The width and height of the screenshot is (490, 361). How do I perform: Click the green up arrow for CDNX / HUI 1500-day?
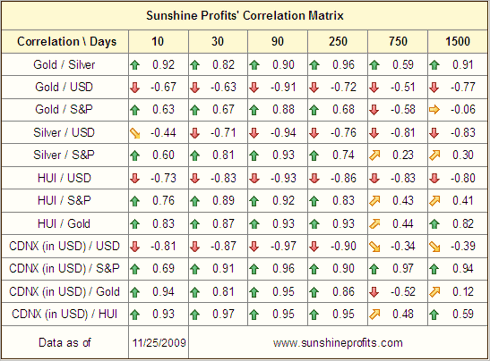434,314
